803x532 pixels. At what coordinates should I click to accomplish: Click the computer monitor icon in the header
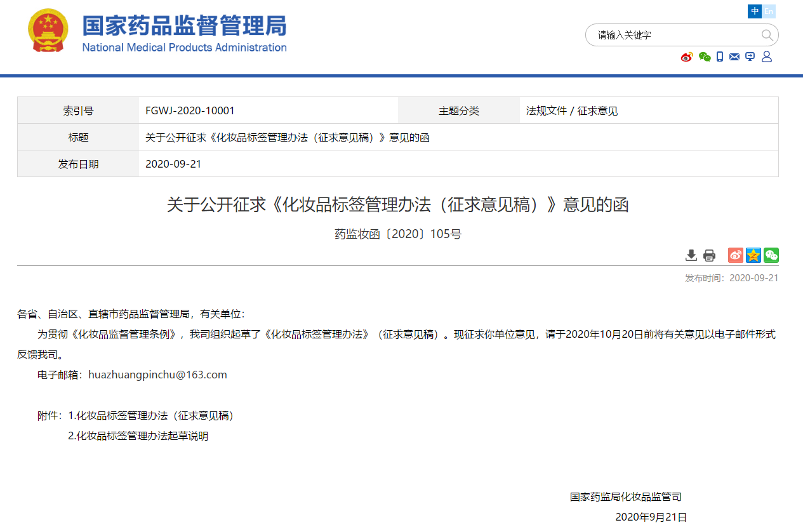click(750, 57)
